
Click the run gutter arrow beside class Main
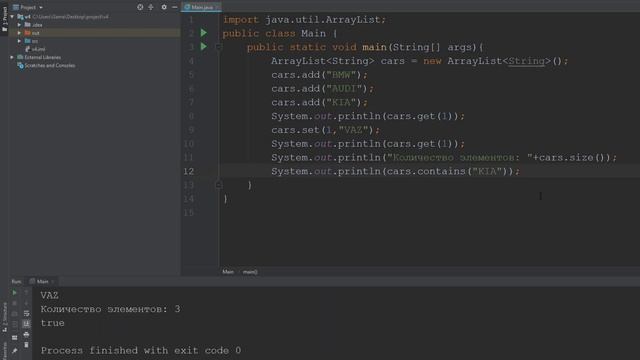point(204,33)
